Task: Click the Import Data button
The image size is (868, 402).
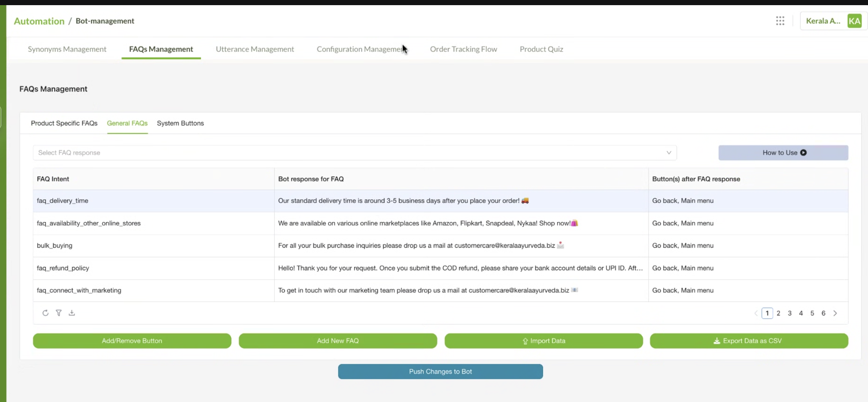Action: 543,341
